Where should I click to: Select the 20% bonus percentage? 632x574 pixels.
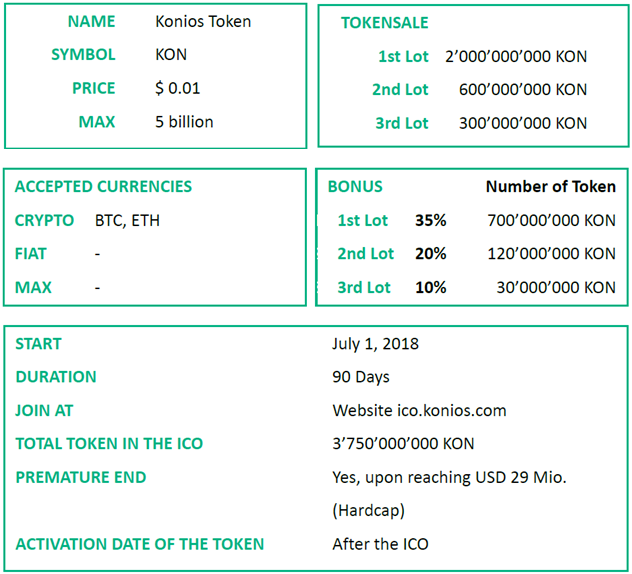[x=431, y=254]
